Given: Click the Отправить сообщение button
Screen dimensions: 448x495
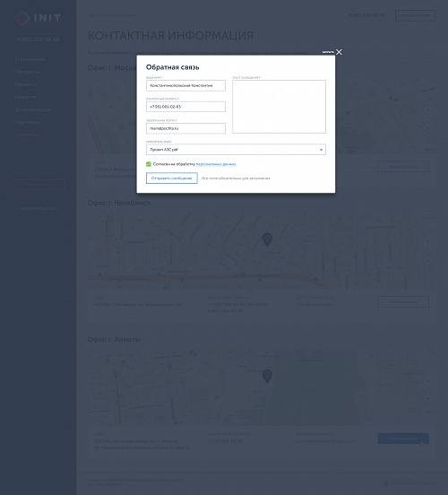Looking at the screenshot, I should click(x=172, y=178).
